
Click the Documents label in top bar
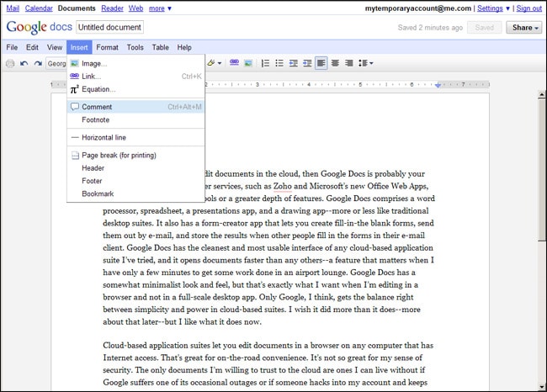click(x=77, y=8)
